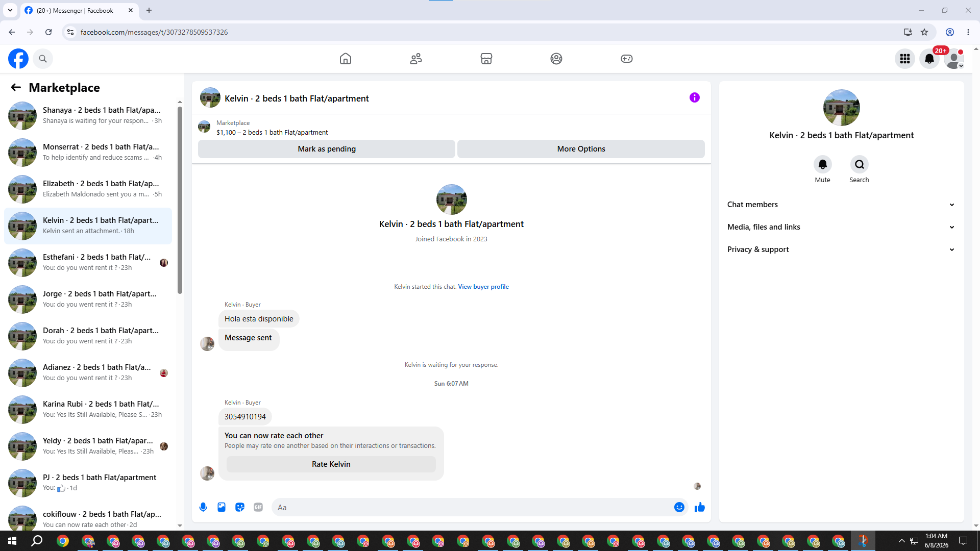Search in conversation with magnifier icon

pyautogui.click(x=860, y=164)
